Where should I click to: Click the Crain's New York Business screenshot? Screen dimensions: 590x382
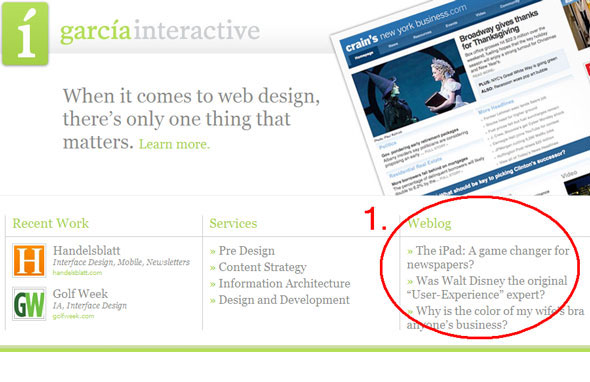(x=461, y=98)
